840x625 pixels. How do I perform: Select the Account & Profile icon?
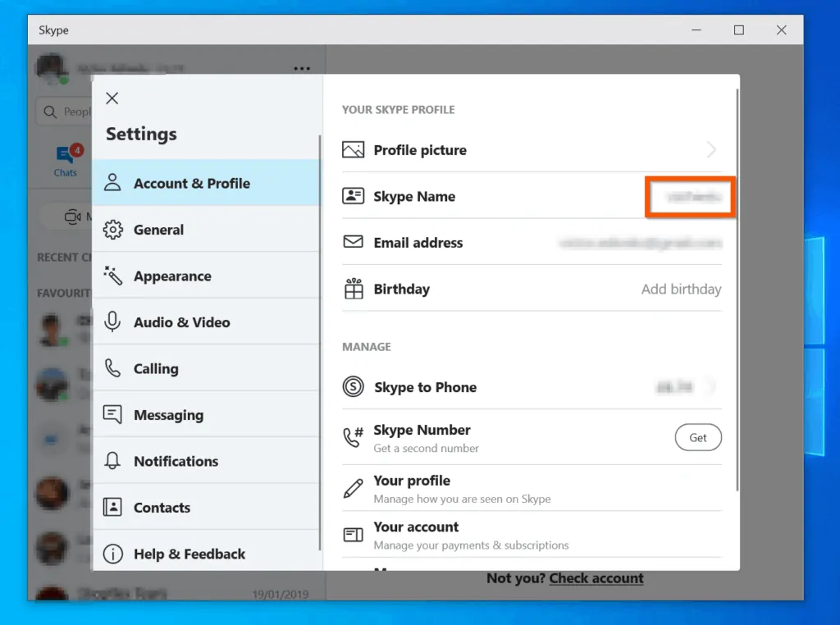point(112,184)
